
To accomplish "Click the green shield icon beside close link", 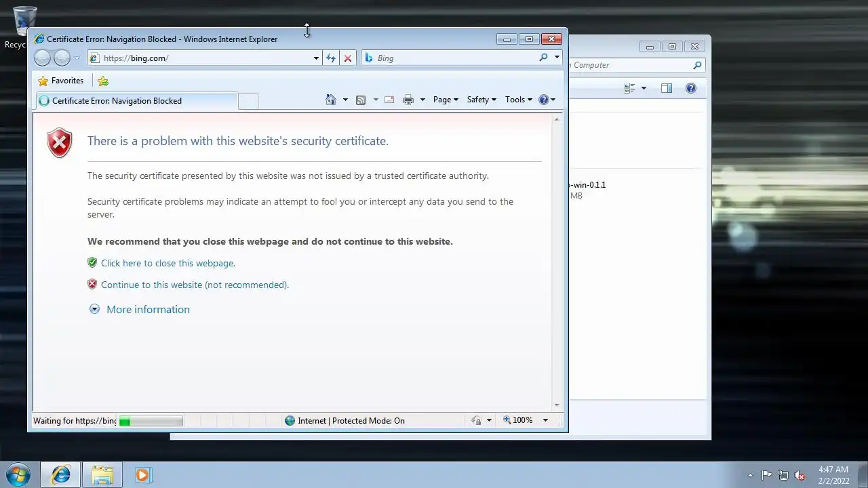I will pyautogui.click(x=92, y=262).
